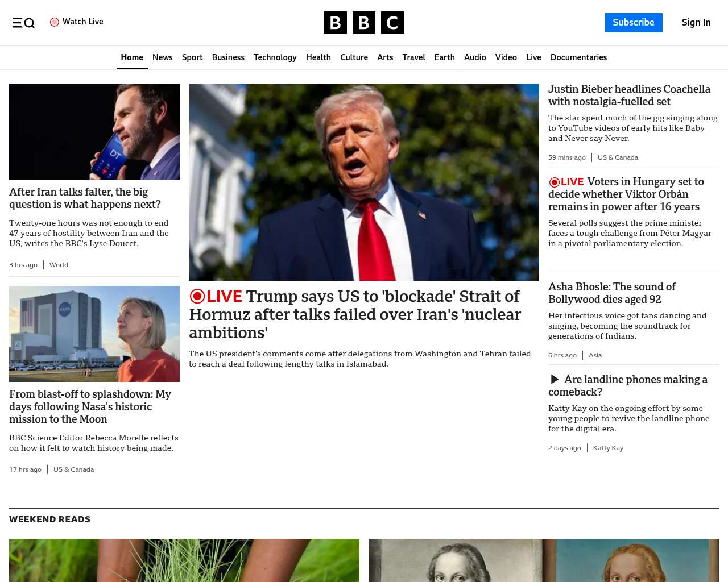Open the Asha Bhosle obituary headline
This screenshot has height=582, width=728.
tap(612, 293)
